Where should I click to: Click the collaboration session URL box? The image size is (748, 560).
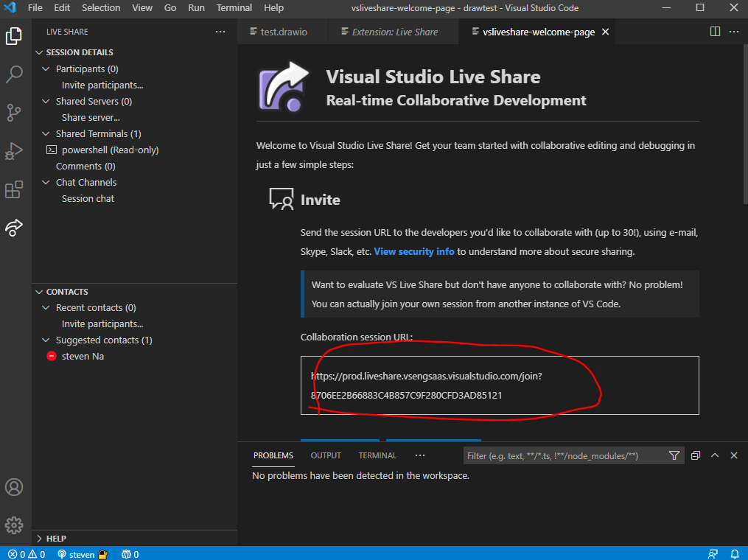[x=500, y=385]
